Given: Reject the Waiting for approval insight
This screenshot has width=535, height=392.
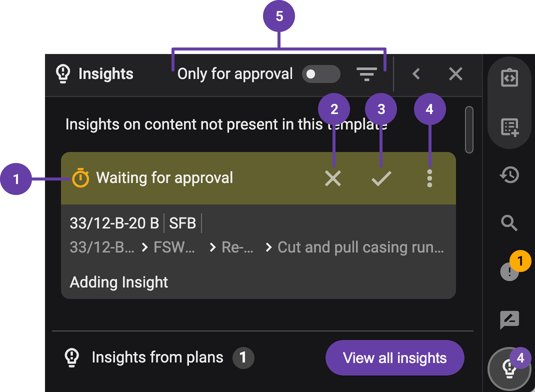Looking at the screenshot, I should [x=333, y=178].
